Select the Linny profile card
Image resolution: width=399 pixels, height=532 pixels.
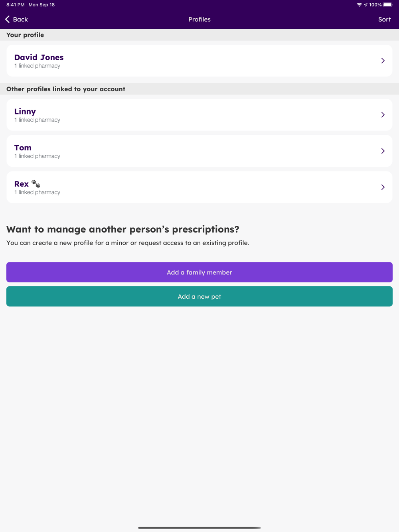(199, 115)
